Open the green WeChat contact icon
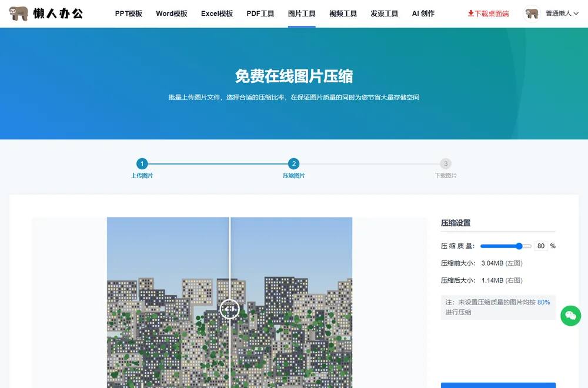 pos(571,316)
